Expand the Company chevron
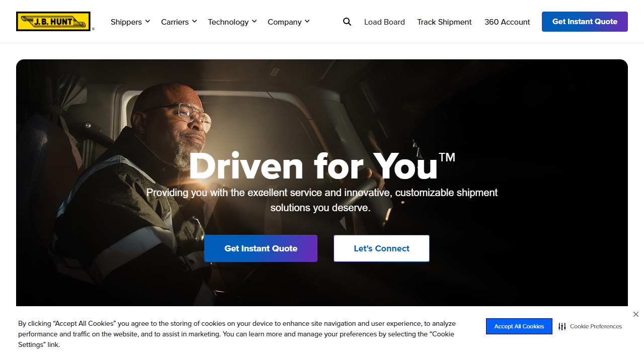 (x=307, y=21)
